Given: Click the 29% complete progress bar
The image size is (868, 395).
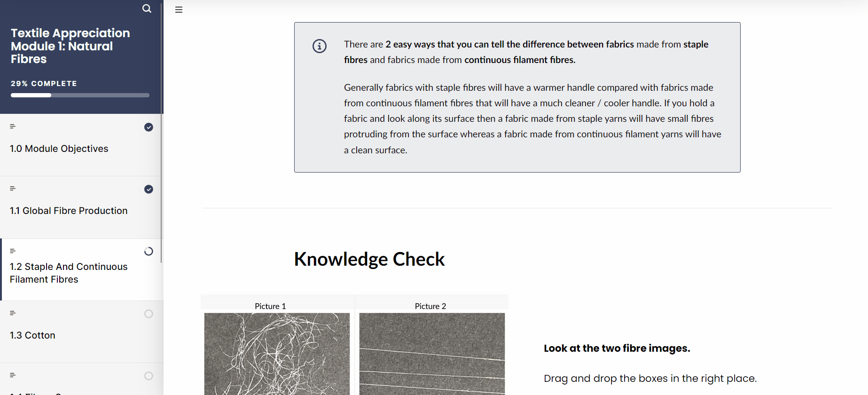Looking at the screenshot, I should point(80,95).
